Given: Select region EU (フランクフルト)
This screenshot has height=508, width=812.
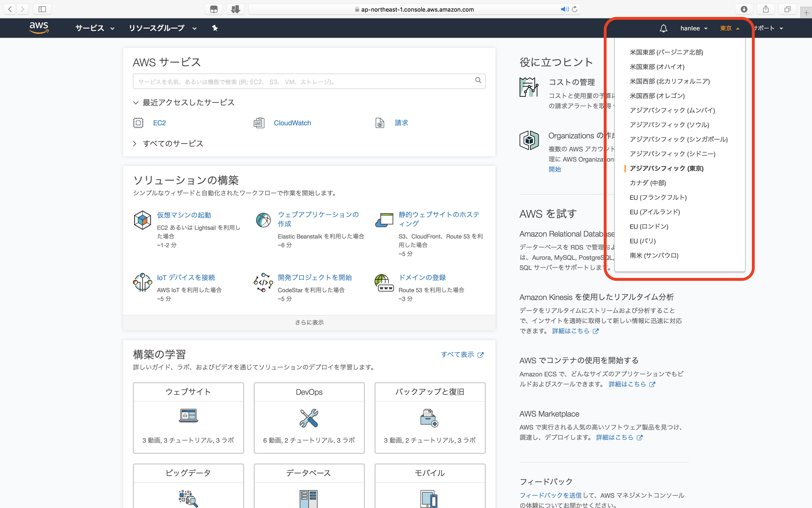Looking at the screenshot, I should [x=658, y=197].
